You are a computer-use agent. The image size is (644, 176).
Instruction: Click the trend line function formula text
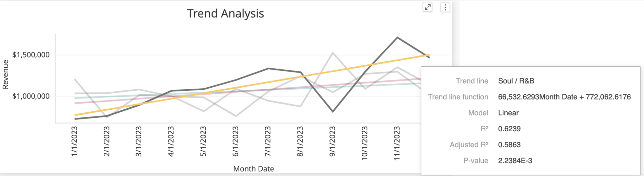564,97
